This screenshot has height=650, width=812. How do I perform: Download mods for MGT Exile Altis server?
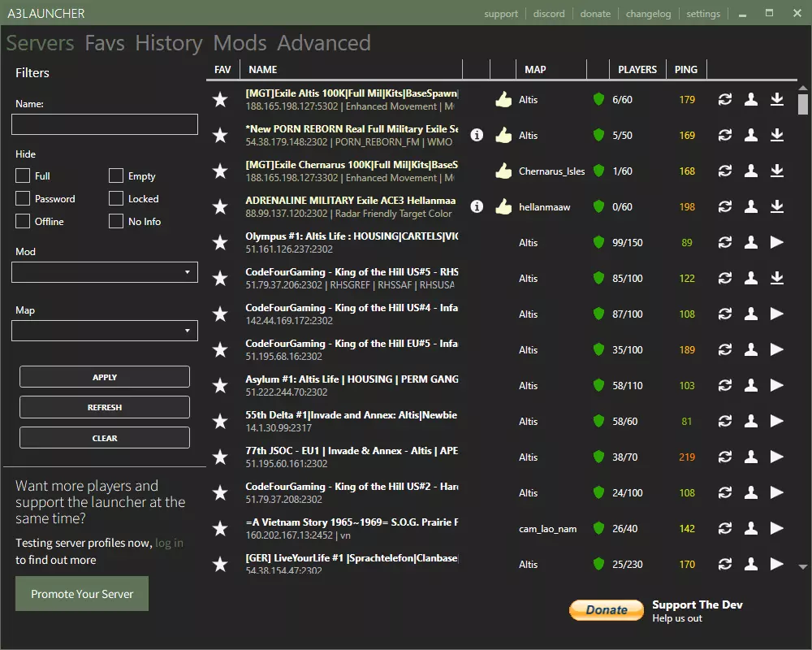(x=777, y=99)
